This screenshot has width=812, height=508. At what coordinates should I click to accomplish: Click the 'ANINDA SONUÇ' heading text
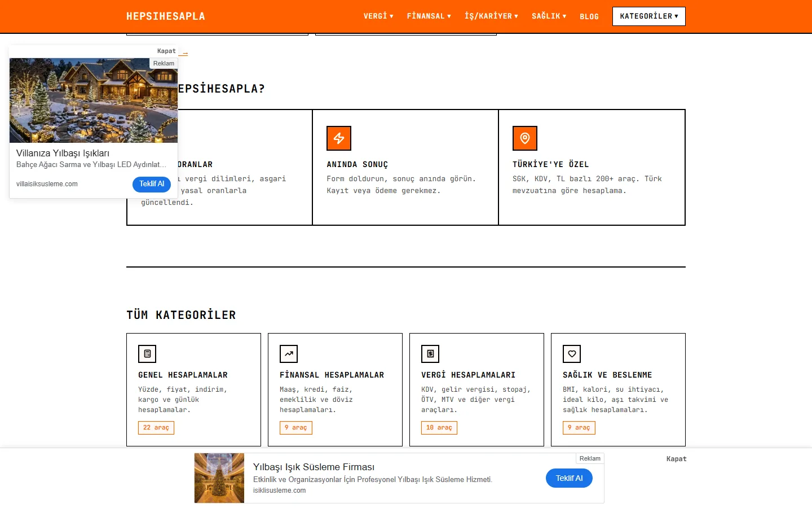(x=358, y=164)
